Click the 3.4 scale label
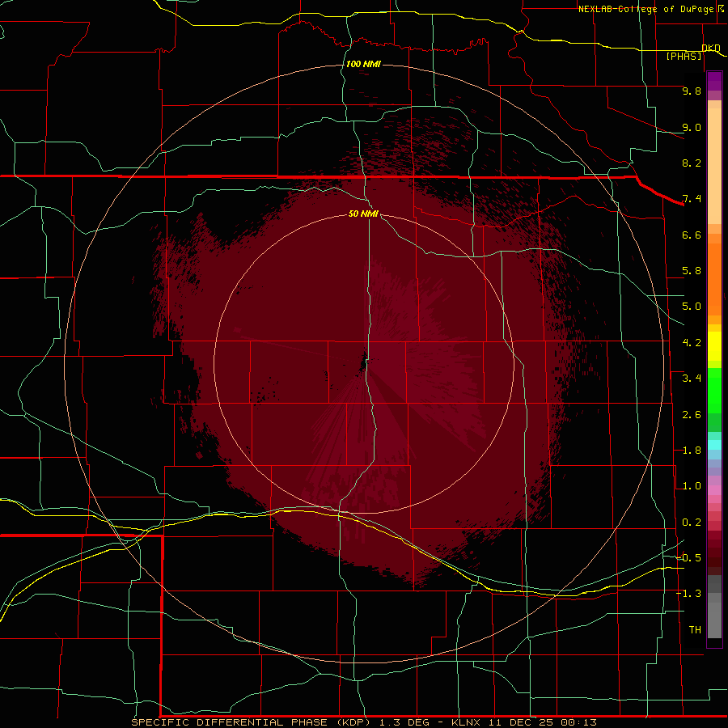 692,379
